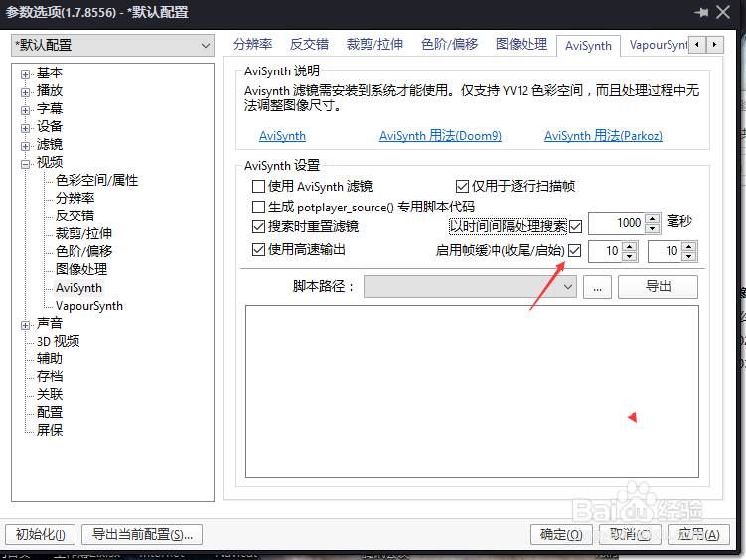Select 存档 in the tree
The image size is (746, 560).
50,377
